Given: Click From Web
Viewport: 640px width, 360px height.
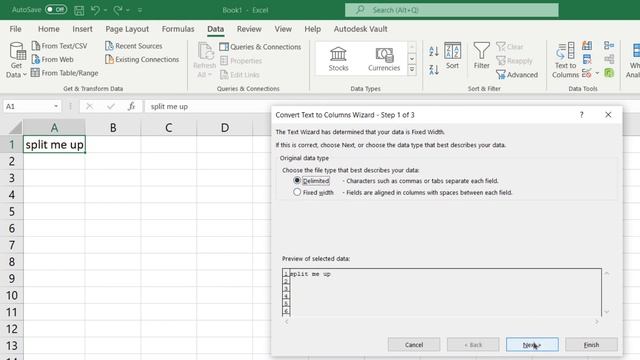Looking at the screenshot, I should 52,59.
